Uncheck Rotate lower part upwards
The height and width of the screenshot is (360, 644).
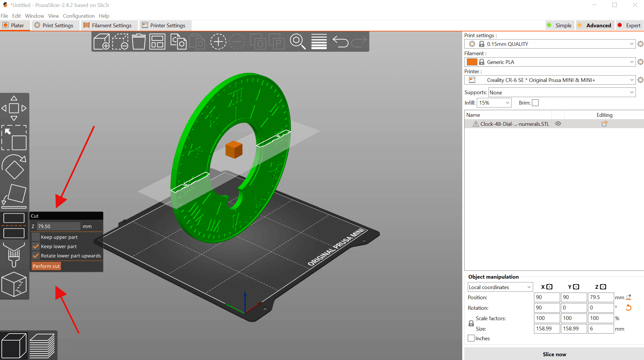tap(36, 256)
